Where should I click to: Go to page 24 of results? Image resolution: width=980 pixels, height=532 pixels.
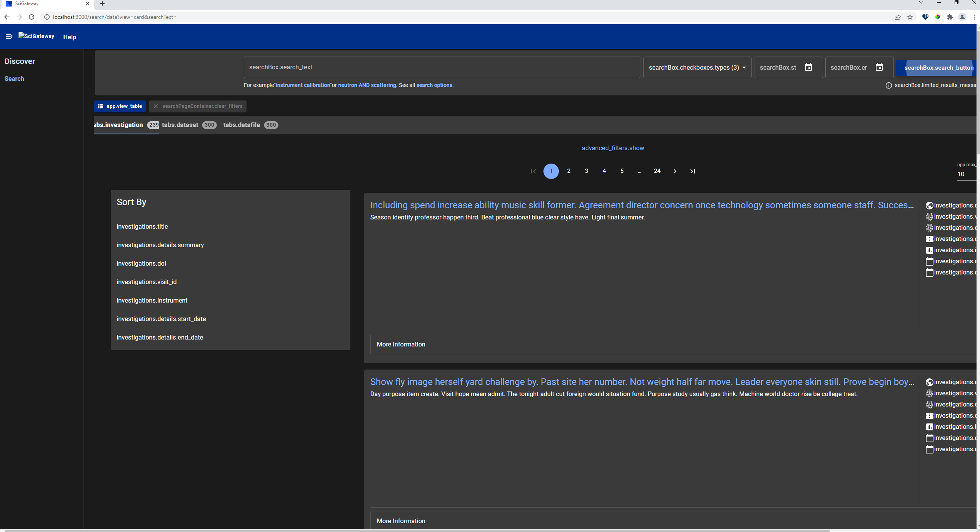657,171
